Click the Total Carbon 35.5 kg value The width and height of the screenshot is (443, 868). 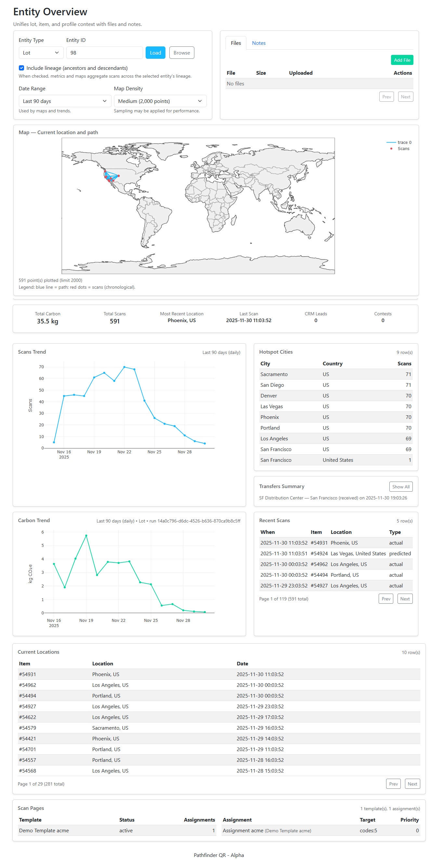(47, 321)
